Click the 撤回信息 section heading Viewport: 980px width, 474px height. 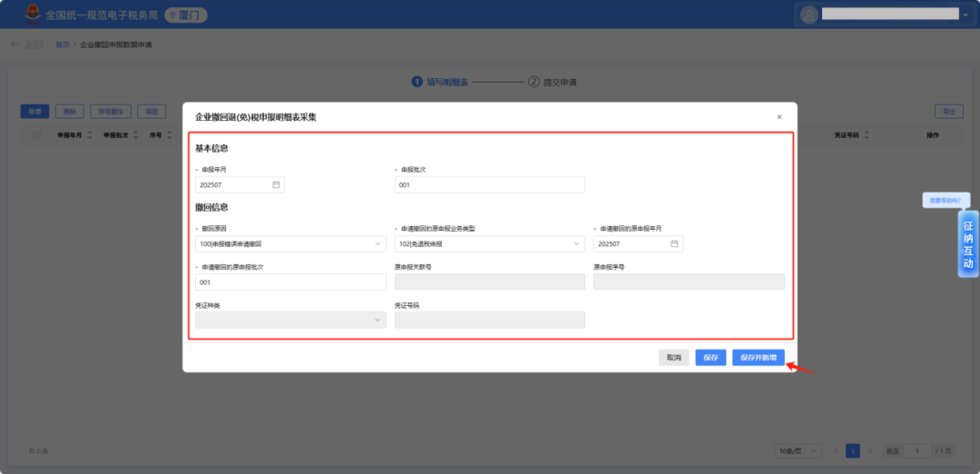pos(211,207)
